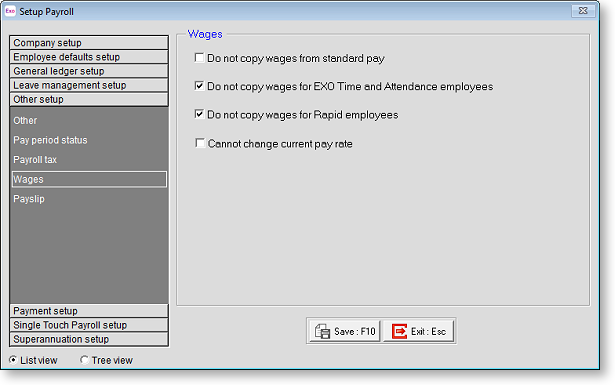
Task: Open the Superannuation setup section
Action: pyautogui.click(x=89, y=339)
